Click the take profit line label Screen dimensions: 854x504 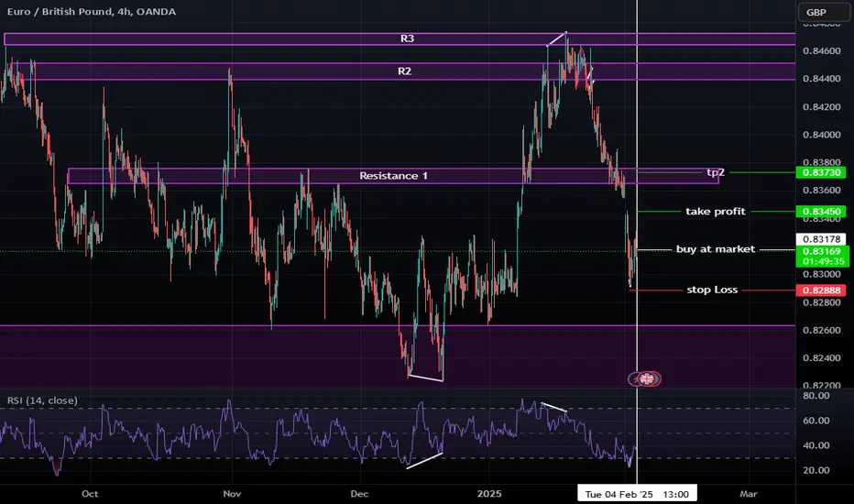point(715,212)
